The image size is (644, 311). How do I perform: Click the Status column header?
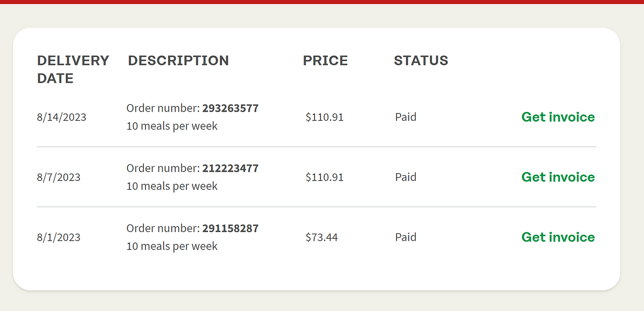pyautogui.click(x=421, y=61)
